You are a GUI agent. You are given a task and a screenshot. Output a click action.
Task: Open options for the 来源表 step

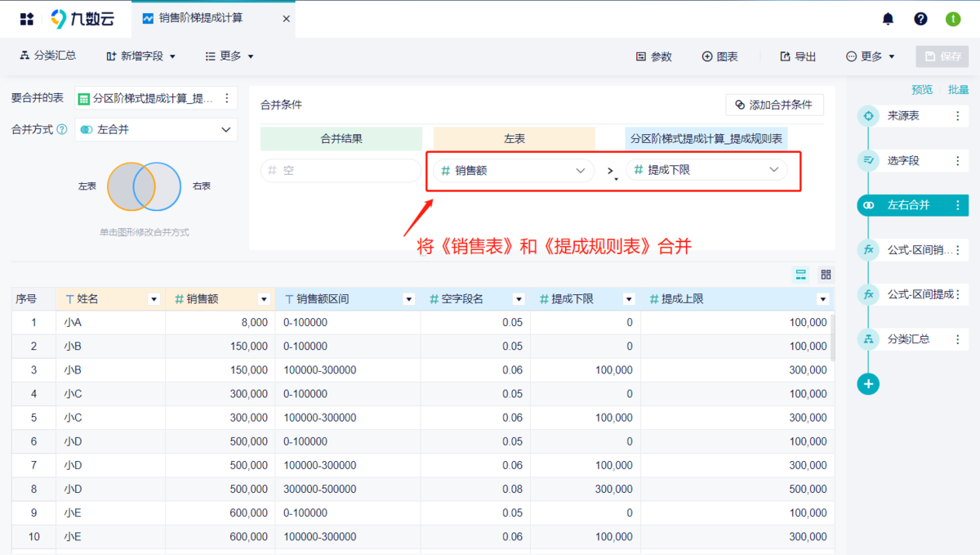pos(958,116)
